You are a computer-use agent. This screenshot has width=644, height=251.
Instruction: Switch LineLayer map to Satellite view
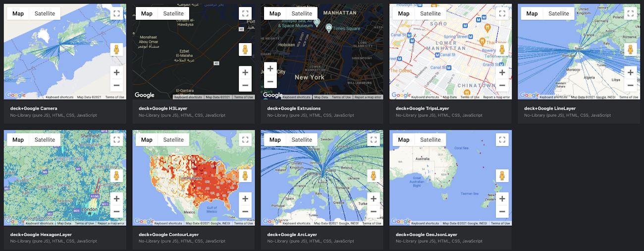pyautogui.click(x=558, y=13)
